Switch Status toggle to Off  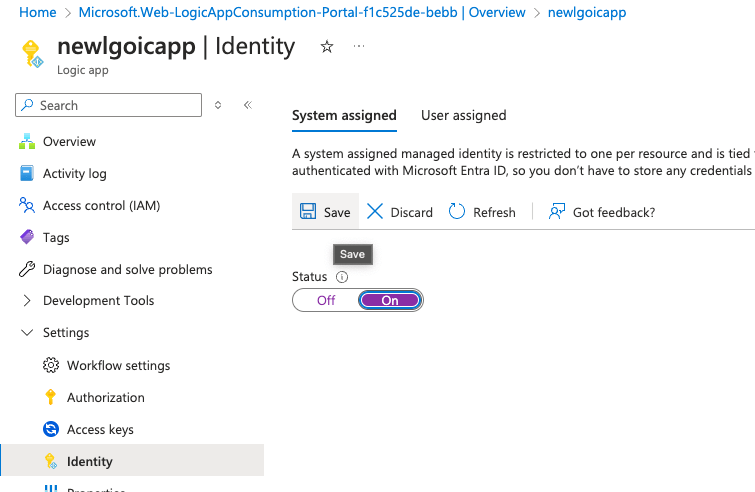[x=326, y=300]
